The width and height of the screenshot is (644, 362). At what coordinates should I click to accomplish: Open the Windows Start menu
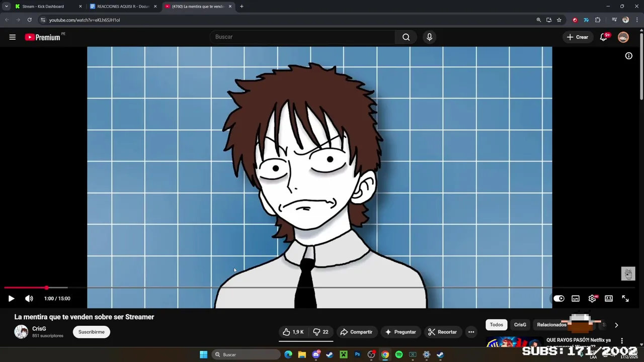pyautogui.click(x=203, y=354)
